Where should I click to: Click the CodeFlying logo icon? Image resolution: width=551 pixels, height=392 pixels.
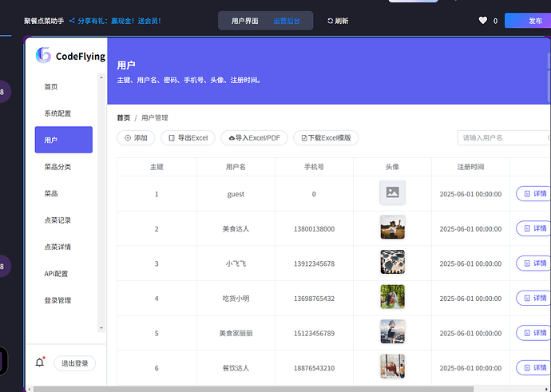click(44, 56)
